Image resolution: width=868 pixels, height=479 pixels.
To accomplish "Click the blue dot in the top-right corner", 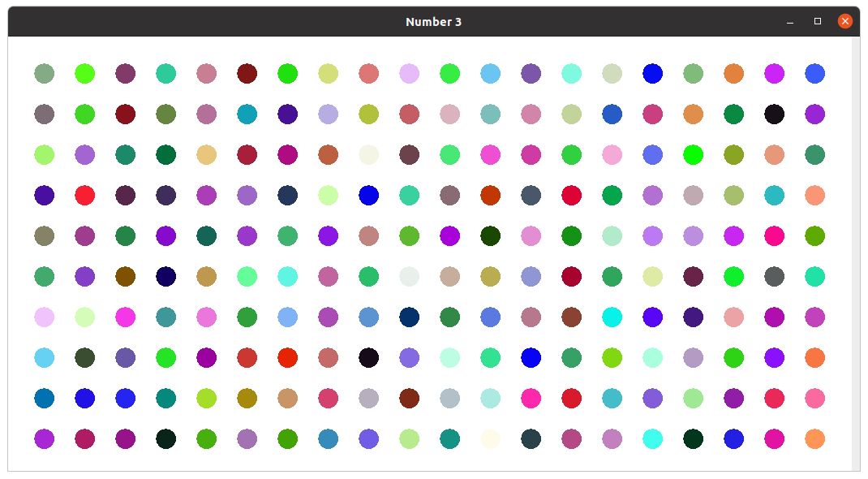I will (x=814, y=74).
